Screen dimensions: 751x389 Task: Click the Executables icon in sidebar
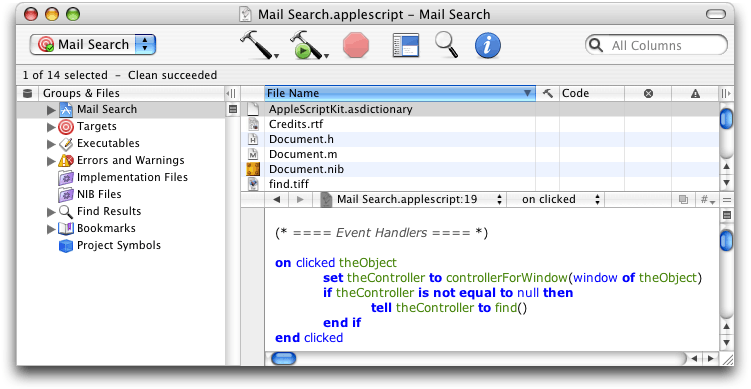(x=66, y=143)
